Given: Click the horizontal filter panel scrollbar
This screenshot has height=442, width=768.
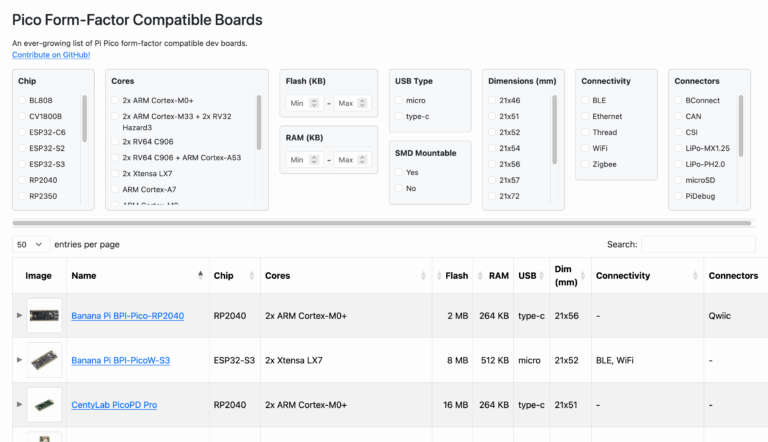Looking at the screenshot, I should [x=382, y=223].
